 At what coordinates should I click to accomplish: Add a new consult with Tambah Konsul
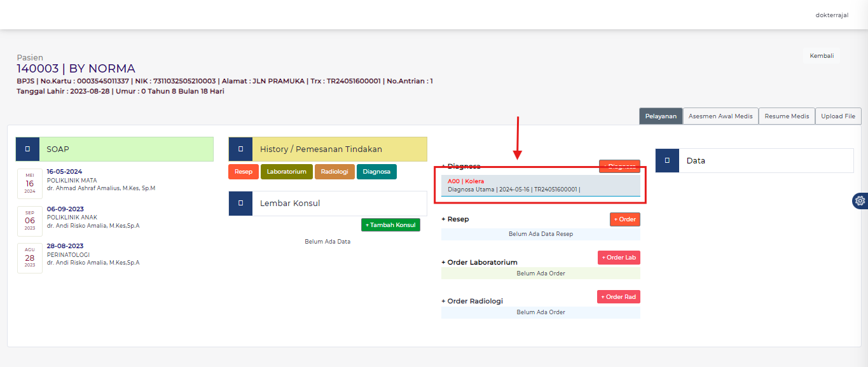(390, 225)
